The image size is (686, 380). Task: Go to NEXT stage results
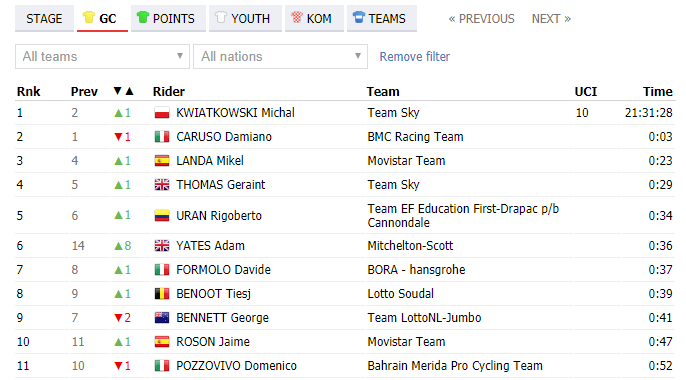(551, 19)
